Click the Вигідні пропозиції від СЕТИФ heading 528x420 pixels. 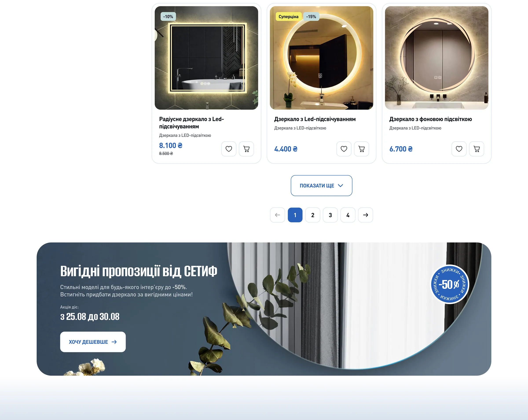(139, 271)
